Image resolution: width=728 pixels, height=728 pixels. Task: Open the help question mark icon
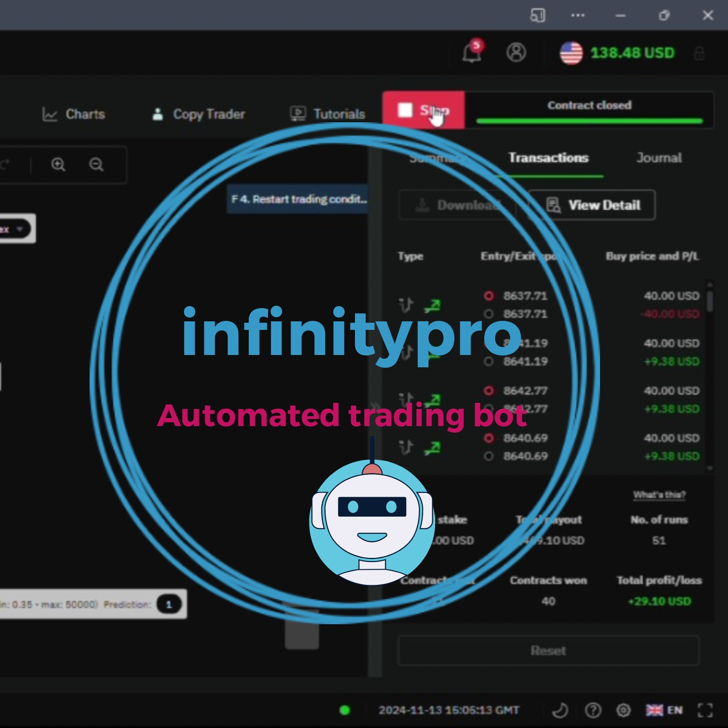[593, 710]
